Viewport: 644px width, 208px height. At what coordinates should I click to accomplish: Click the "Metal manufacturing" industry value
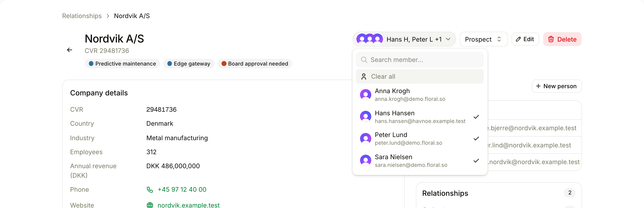coord(177,138)
